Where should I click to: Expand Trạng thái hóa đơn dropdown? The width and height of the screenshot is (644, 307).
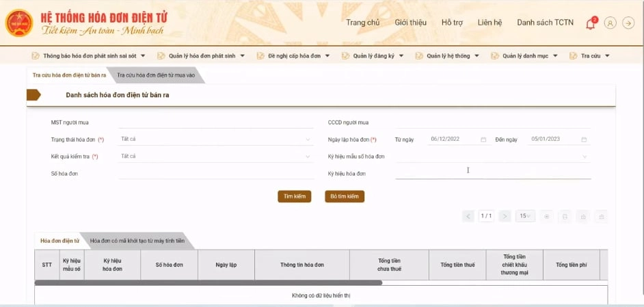pyautogui.click(x=308, y=139)
